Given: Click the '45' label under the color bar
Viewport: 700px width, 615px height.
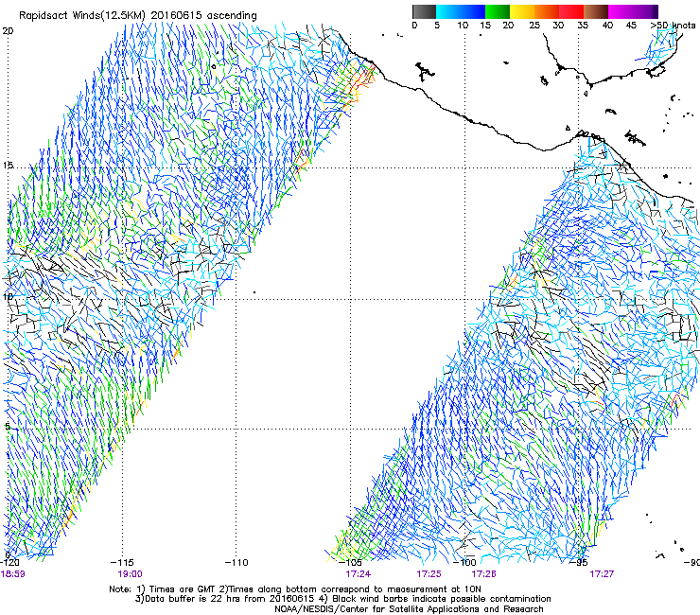Looking at the screenshot, I should tap(631, 25).
